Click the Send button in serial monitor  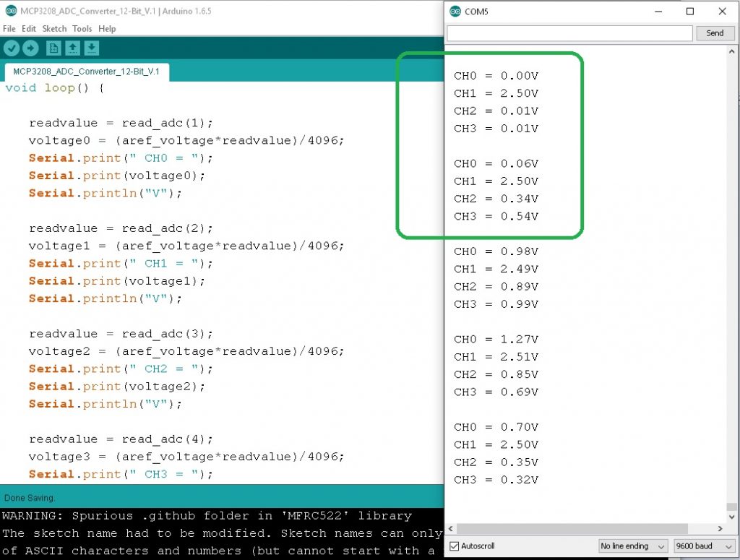(715, 33)
